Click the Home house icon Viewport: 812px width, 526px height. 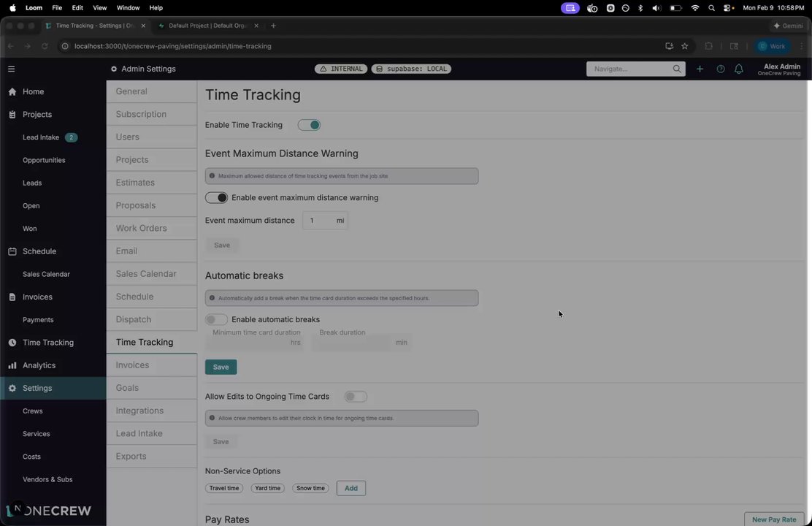12,92
